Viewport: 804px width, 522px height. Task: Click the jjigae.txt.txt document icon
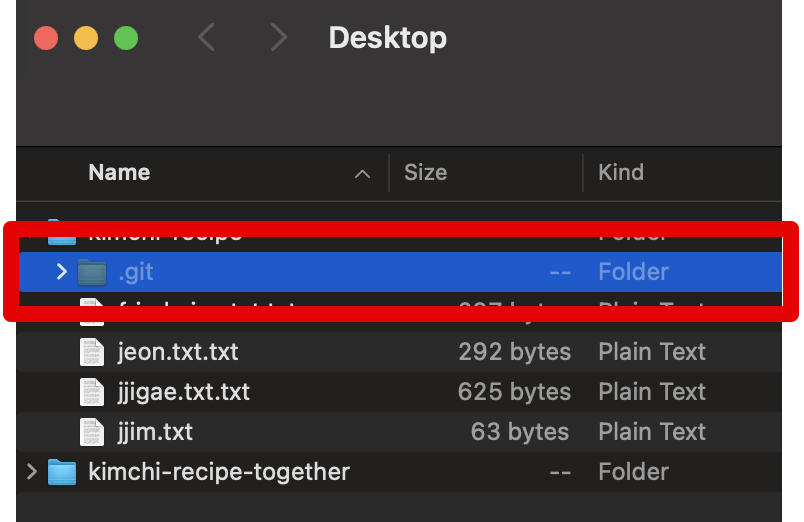coord(92,392)
